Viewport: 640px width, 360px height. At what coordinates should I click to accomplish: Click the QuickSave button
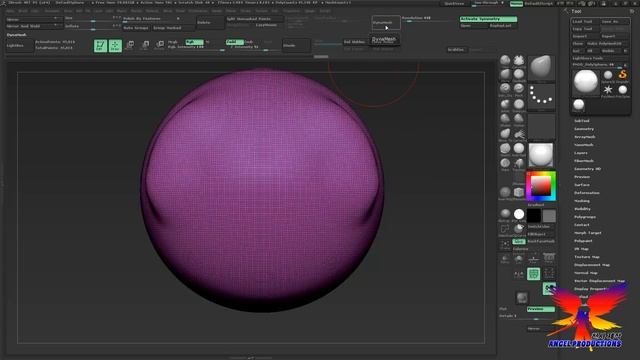[454, 4]
